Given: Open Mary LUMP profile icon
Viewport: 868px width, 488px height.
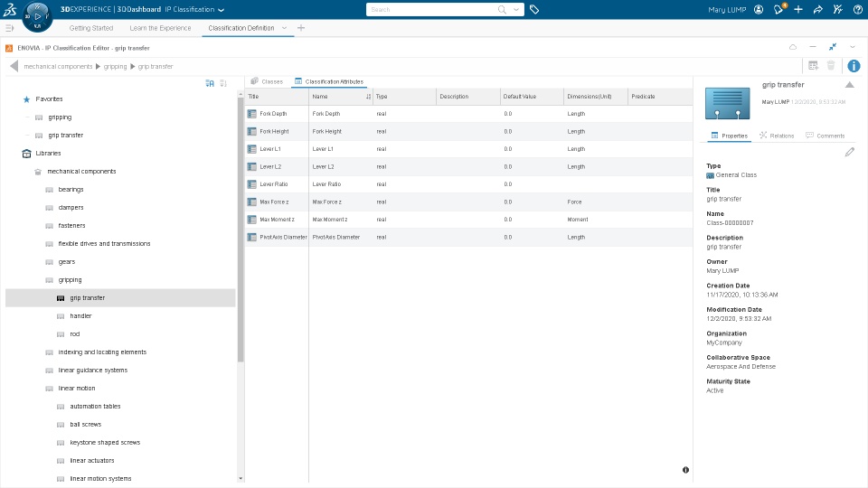Looking at the screenshot, I should [759, 9].
